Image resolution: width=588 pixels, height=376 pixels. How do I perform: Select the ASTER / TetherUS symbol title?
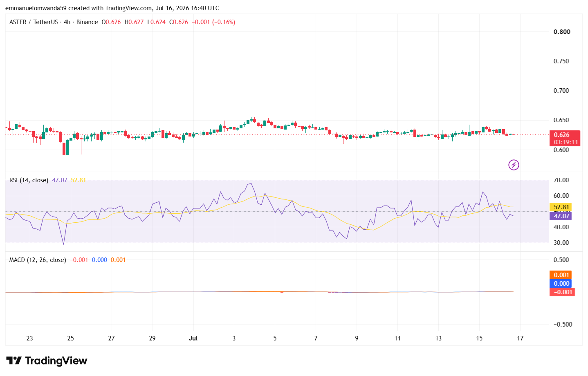pos(34,22)
